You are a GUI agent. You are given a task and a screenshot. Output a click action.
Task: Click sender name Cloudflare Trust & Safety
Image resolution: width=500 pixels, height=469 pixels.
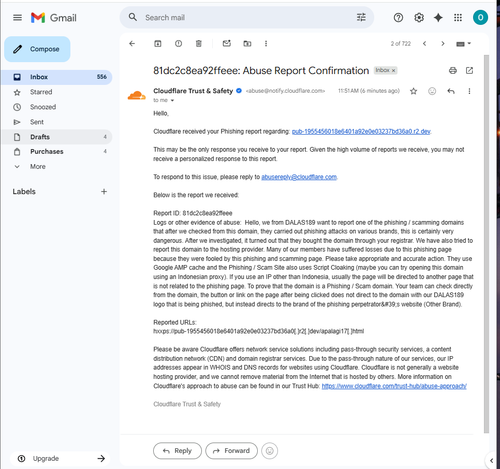click(x=193, y=91)
